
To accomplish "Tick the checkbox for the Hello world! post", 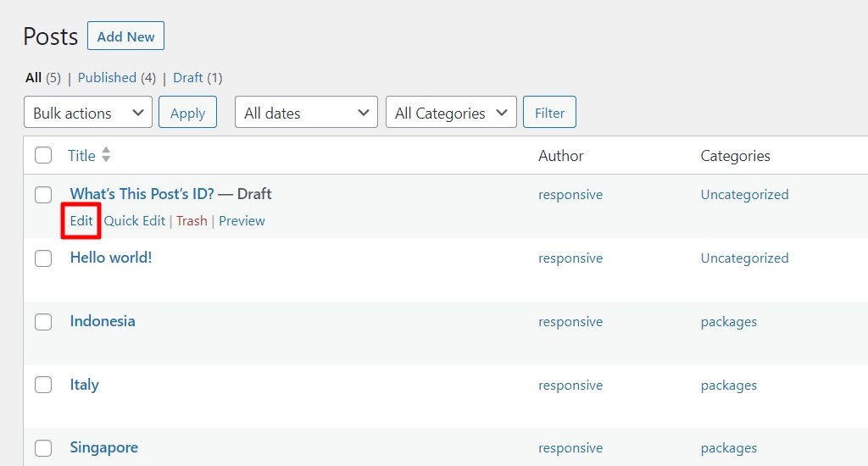I will tap(43, 258).
